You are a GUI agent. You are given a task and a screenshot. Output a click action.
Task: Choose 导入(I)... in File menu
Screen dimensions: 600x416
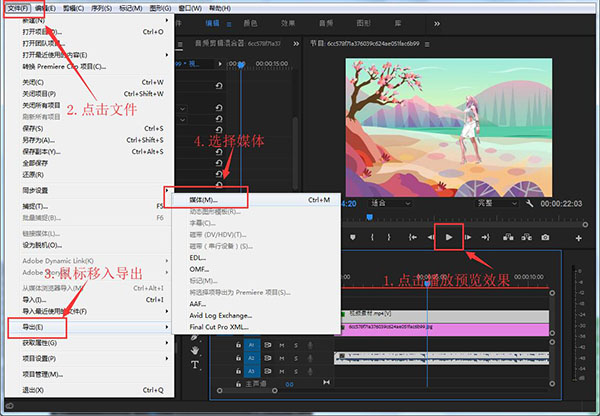(89, 300)
